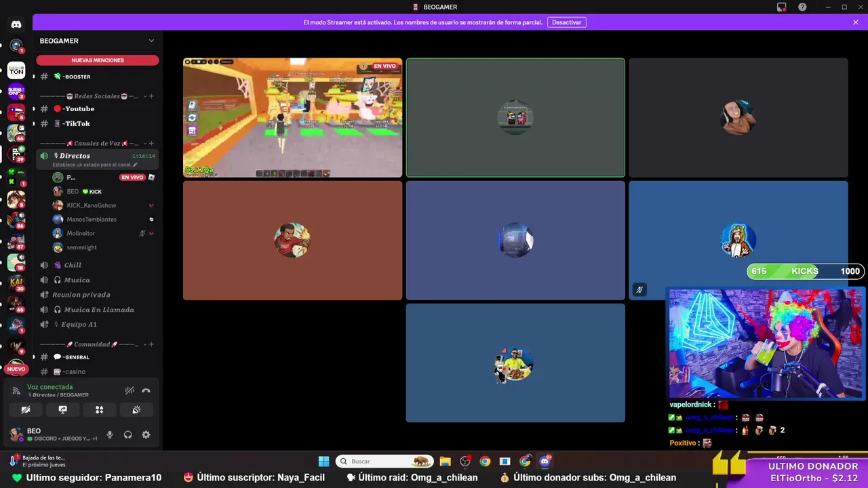Click the taskbar Buscar search box
The width and height of the screenshot is (868, 488).
[384, 461]
